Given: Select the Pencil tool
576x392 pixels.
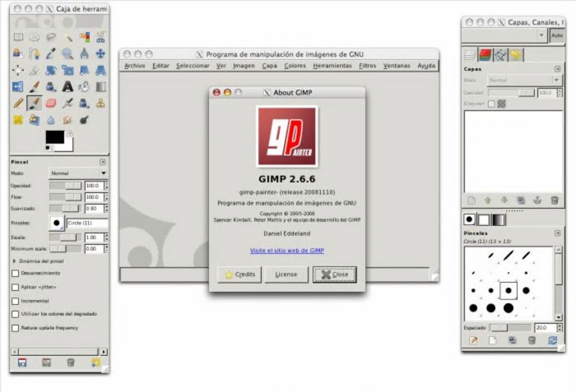Looking at the screenshot, I should tap(18, 103).
